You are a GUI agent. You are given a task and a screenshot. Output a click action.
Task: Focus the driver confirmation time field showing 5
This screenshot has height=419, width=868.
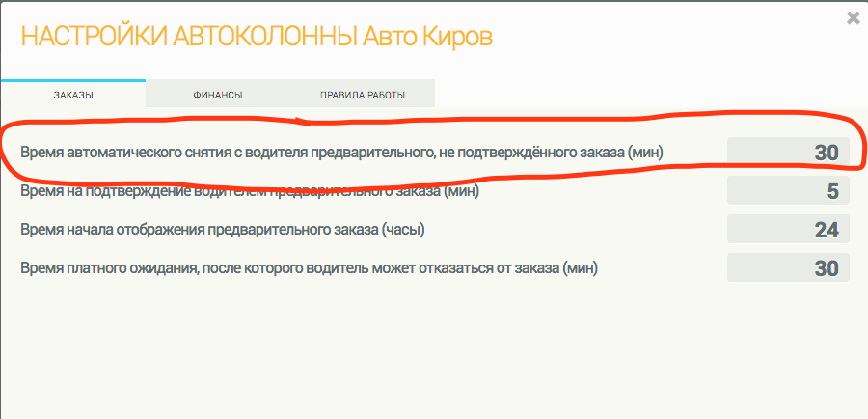pos(788,191)
